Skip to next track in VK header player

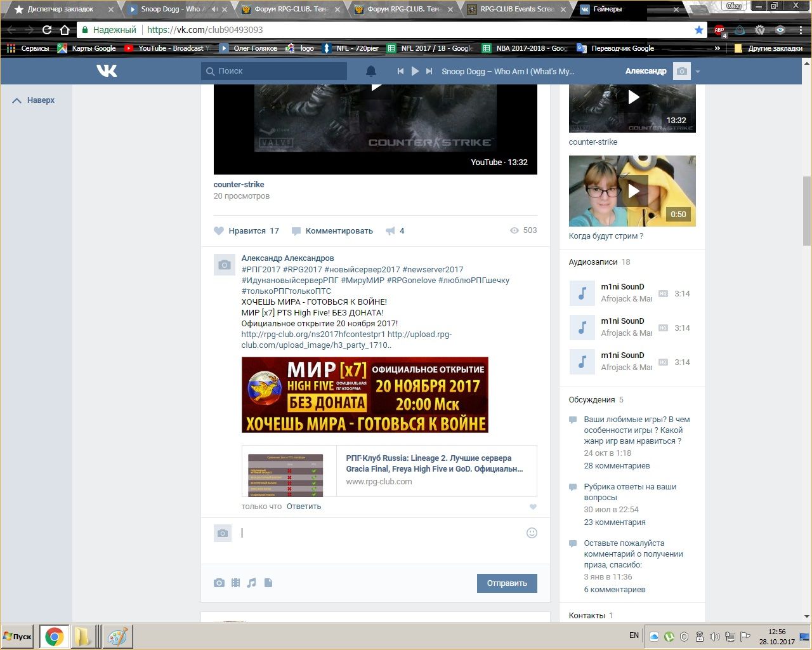429,71
